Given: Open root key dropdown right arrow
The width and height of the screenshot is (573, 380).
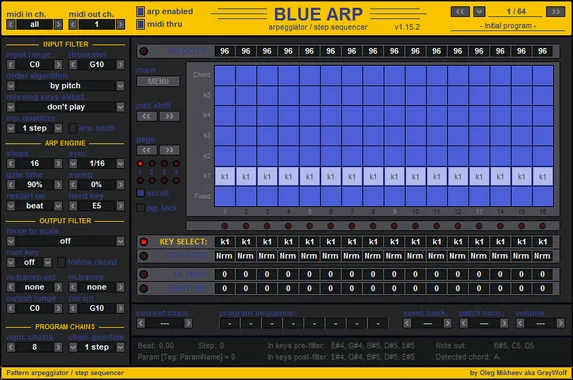Looking at the screenshot, I should (x=48, y=262).
